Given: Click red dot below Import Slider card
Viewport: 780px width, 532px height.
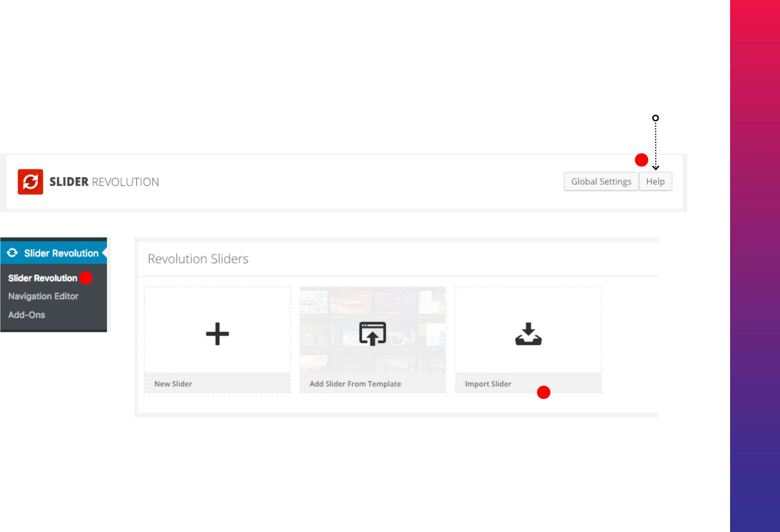Looking at the screenshot, I should click(x=543, y=392).
